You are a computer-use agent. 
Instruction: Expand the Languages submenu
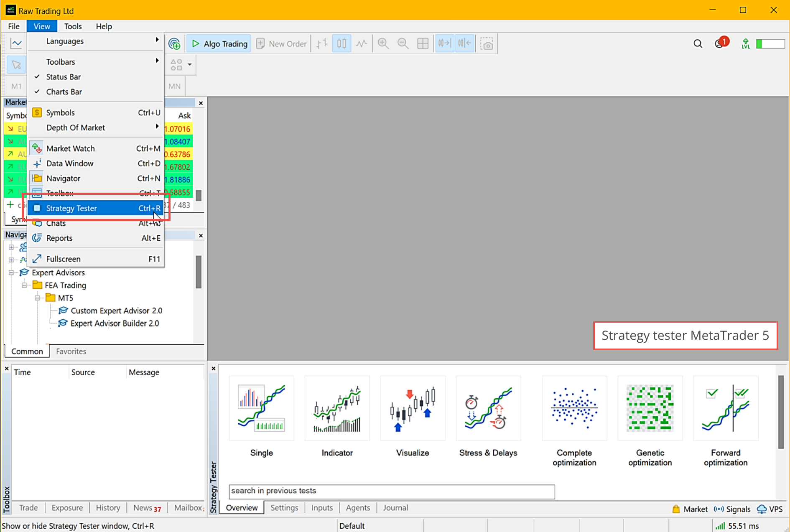coord(96,41)
